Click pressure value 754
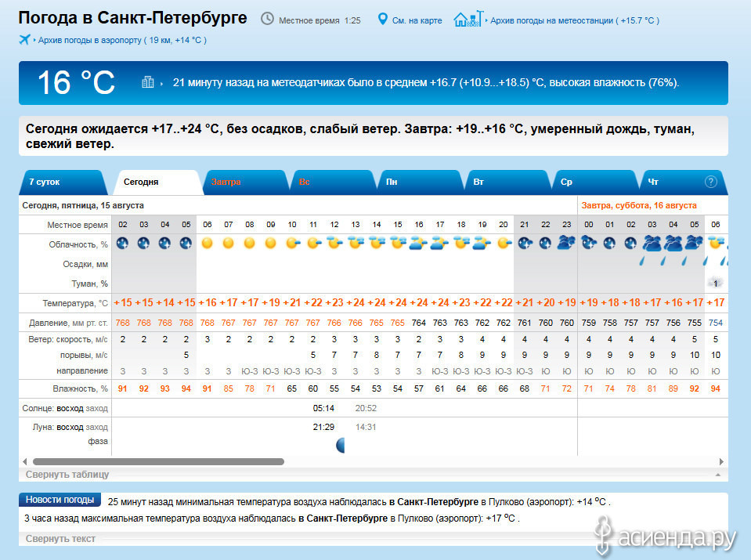This screenshot has width=751, height=560. [x=715, y=323]
